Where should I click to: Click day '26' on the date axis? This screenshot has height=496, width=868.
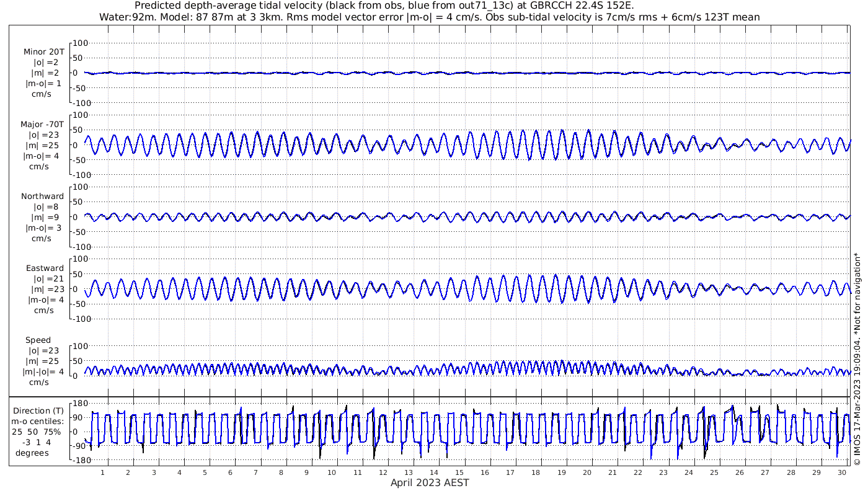coord(740,472)
